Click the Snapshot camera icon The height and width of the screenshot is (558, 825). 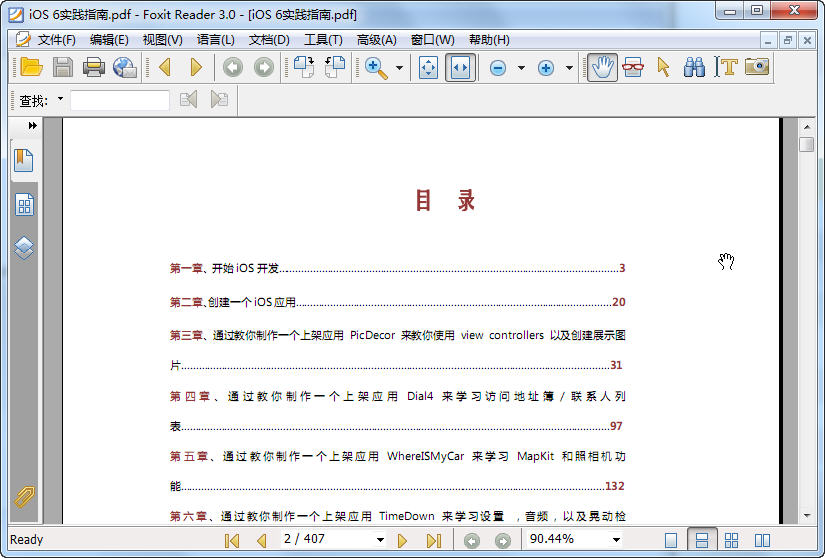point(757,67)
